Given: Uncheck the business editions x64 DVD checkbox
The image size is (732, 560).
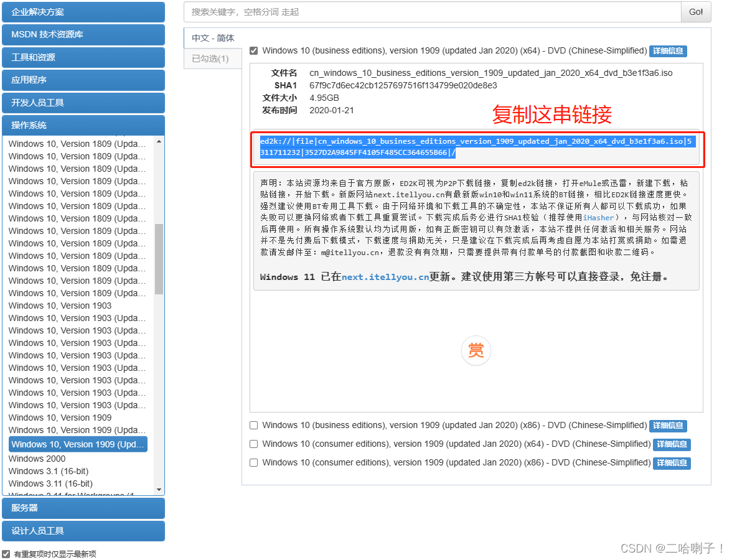Looking at the screenshot, I should click(x=253, y=50).
